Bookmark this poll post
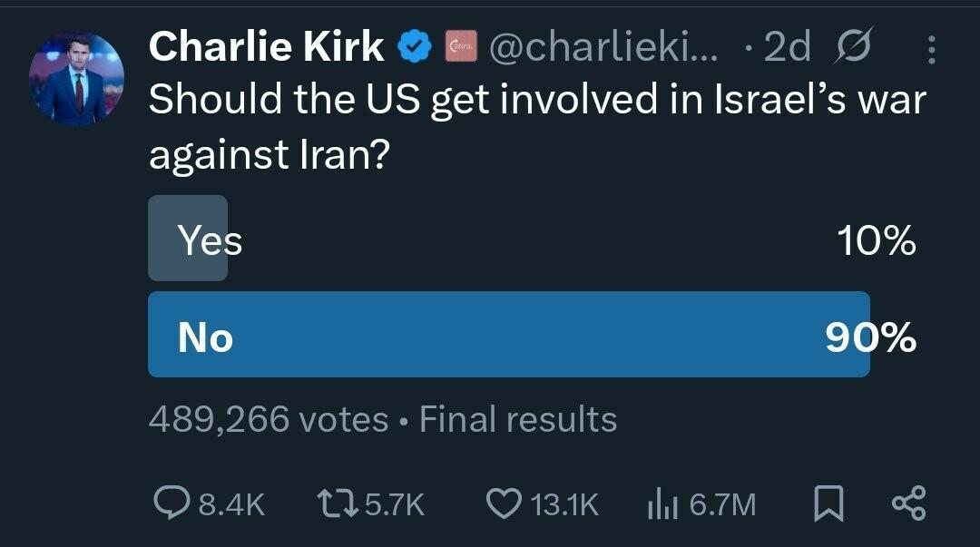 [828, 503]
